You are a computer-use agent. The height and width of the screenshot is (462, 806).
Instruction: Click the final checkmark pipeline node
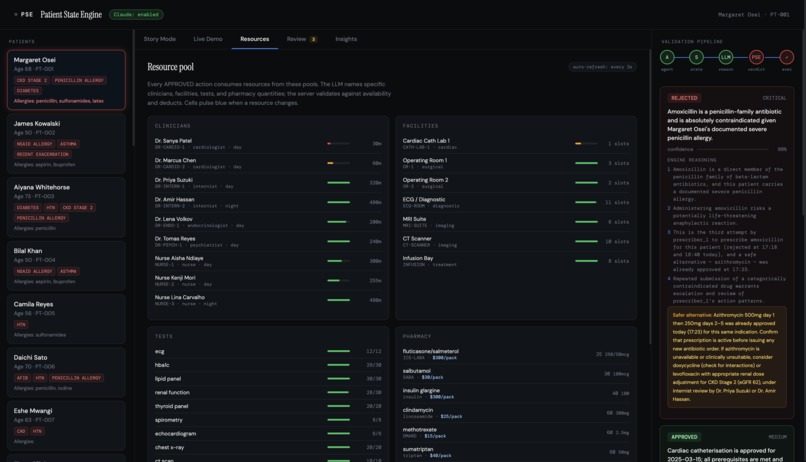pos(786,57)
